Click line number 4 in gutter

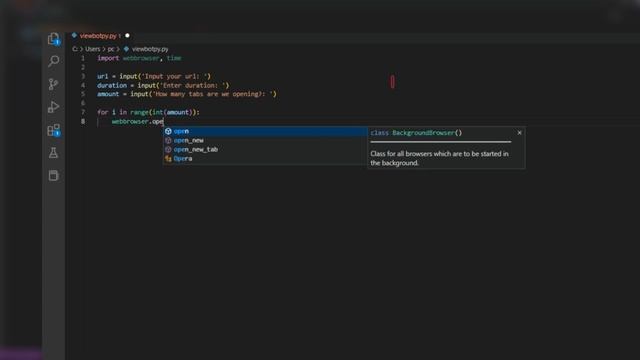point(83,85)
